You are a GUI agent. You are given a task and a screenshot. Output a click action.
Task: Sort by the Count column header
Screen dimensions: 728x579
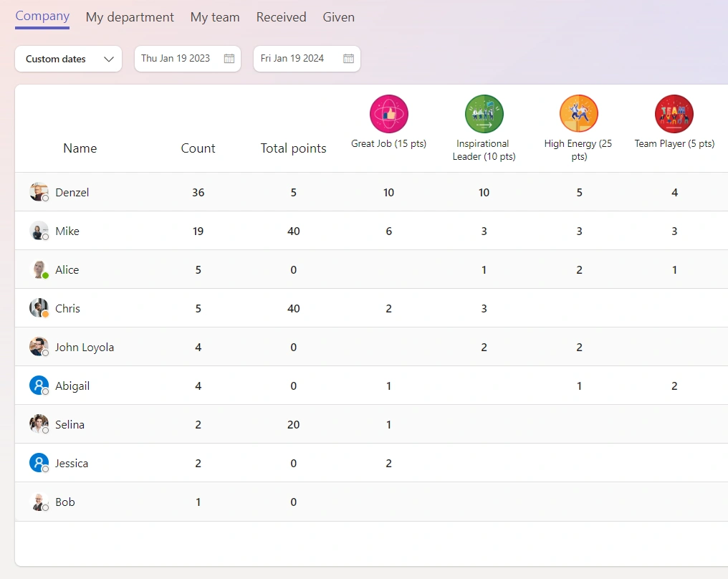click(198, 148)
